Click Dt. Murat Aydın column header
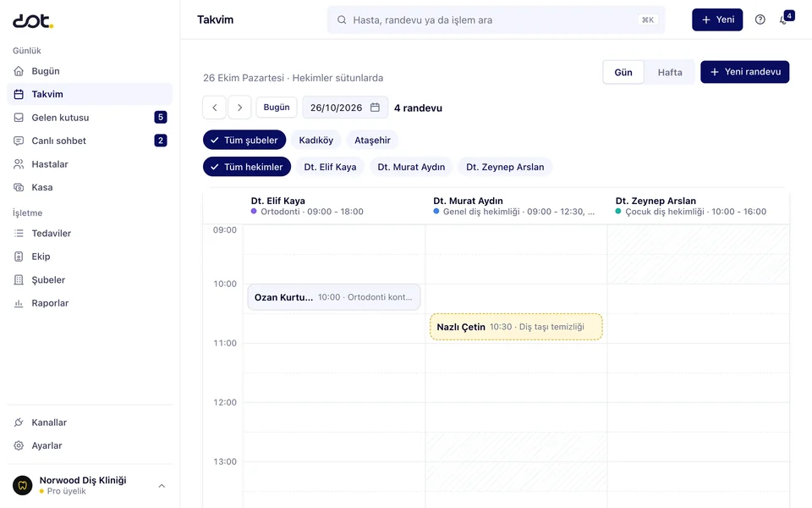Viewport: 812px width, 508px height. (x=516, y=206)
